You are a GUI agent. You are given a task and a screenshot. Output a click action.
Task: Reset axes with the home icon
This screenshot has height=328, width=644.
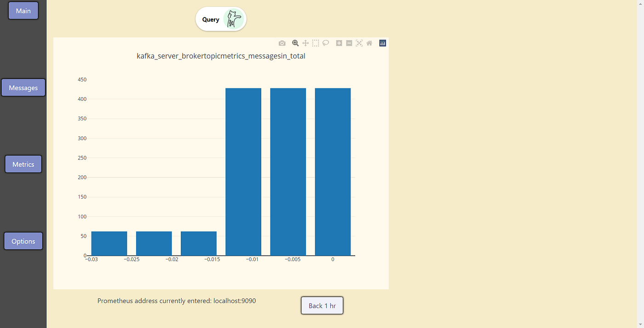tap(369, 43)
